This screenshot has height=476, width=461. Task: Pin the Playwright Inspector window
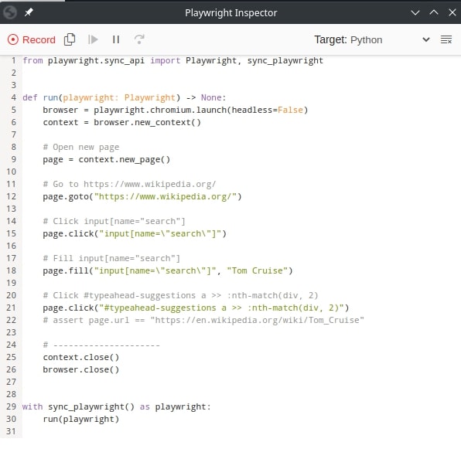[x=29, y=12]
